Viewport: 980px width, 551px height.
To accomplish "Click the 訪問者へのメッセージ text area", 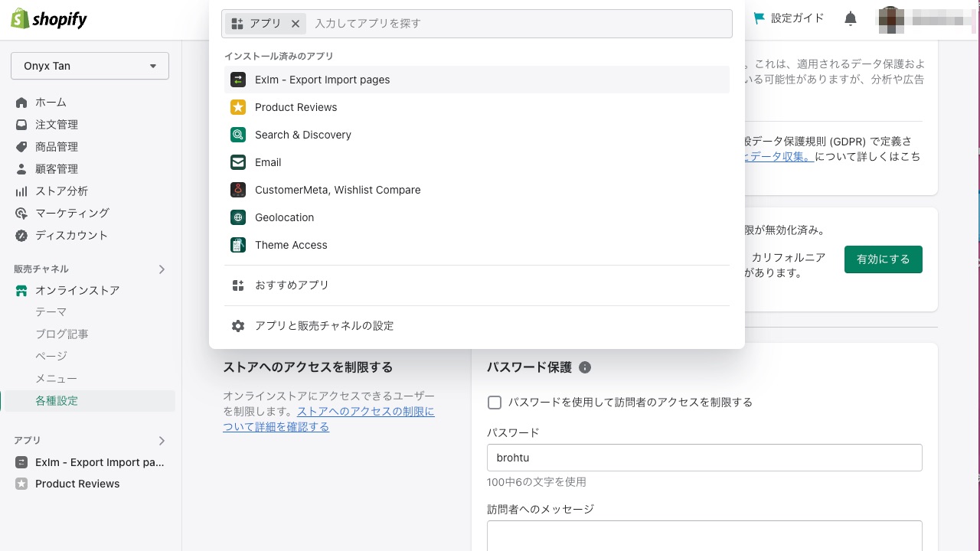I will pyautogui.click(x=704, y=536).
